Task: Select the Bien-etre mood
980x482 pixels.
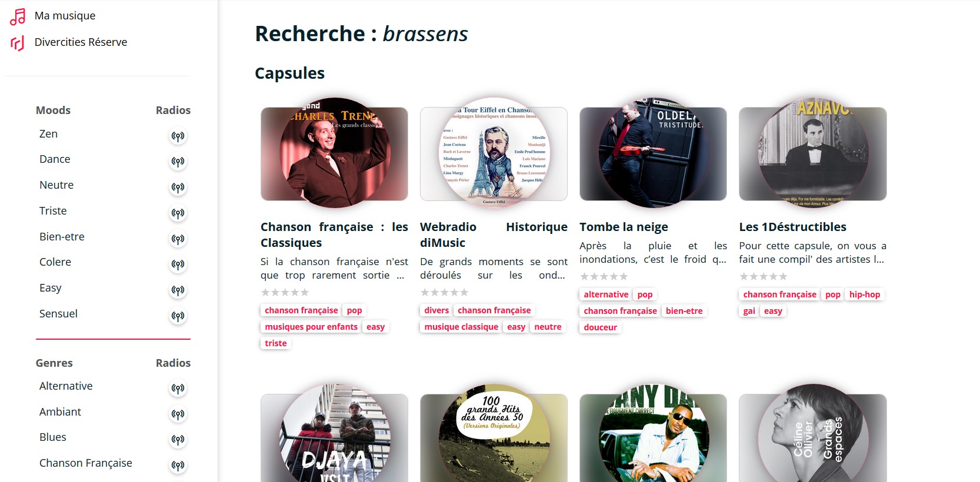Action: coord(62,236)
